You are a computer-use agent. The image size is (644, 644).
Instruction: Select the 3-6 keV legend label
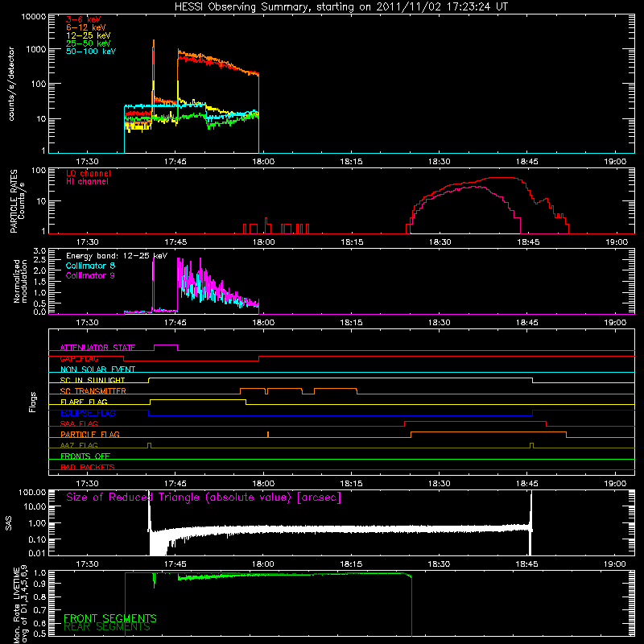click(84, 19)
